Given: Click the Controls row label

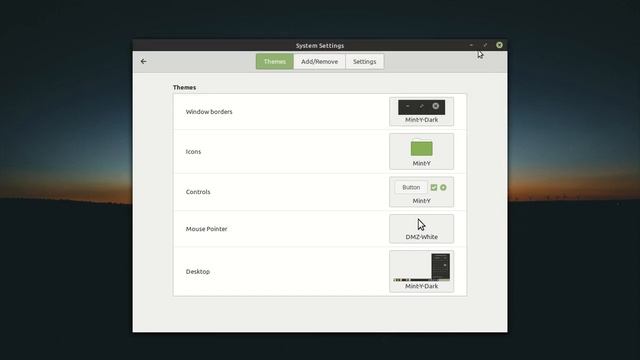Looking at the screenshot, I should [x=198, y=192].
